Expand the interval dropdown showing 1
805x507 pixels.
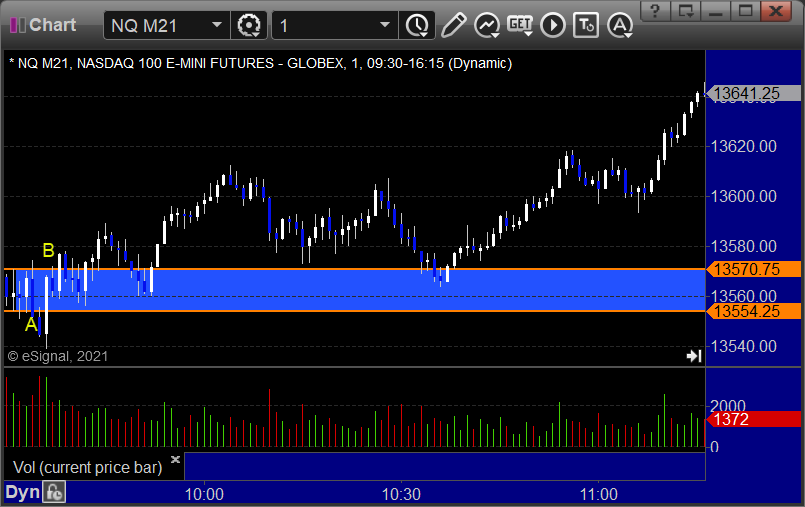coord(335,25)
